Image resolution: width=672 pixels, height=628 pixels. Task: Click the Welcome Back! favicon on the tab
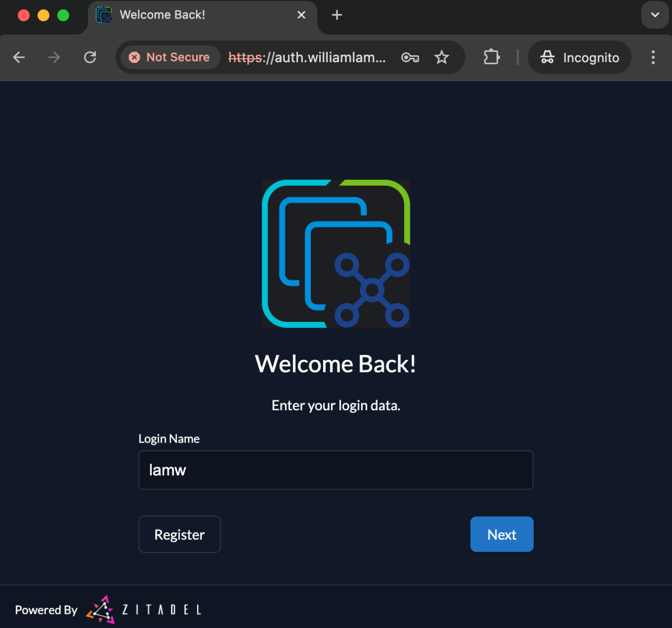tap(104, 15)
